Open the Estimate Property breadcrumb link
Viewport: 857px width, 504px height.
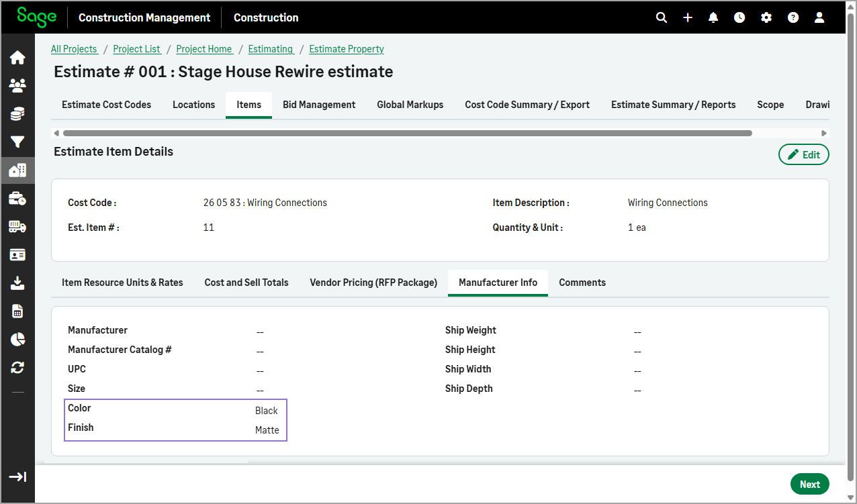(347, 49)
